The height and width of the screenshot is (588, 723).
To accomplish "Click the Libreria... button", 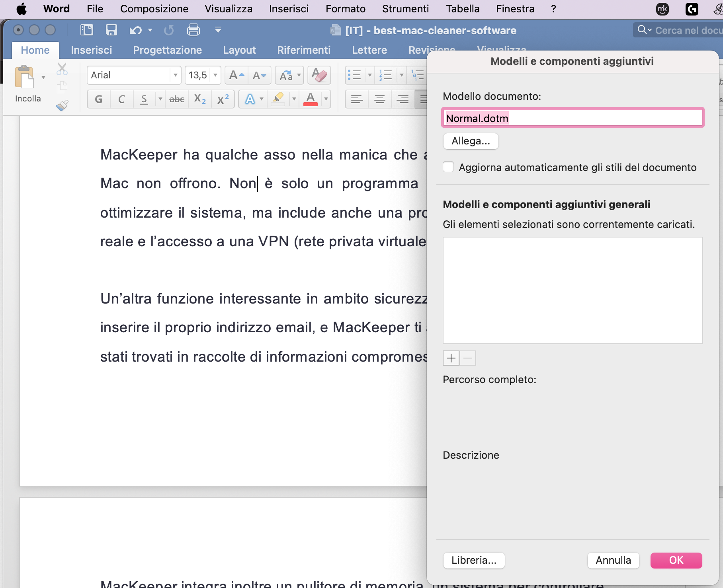I will pyautogui.click(x=474, y=560).
